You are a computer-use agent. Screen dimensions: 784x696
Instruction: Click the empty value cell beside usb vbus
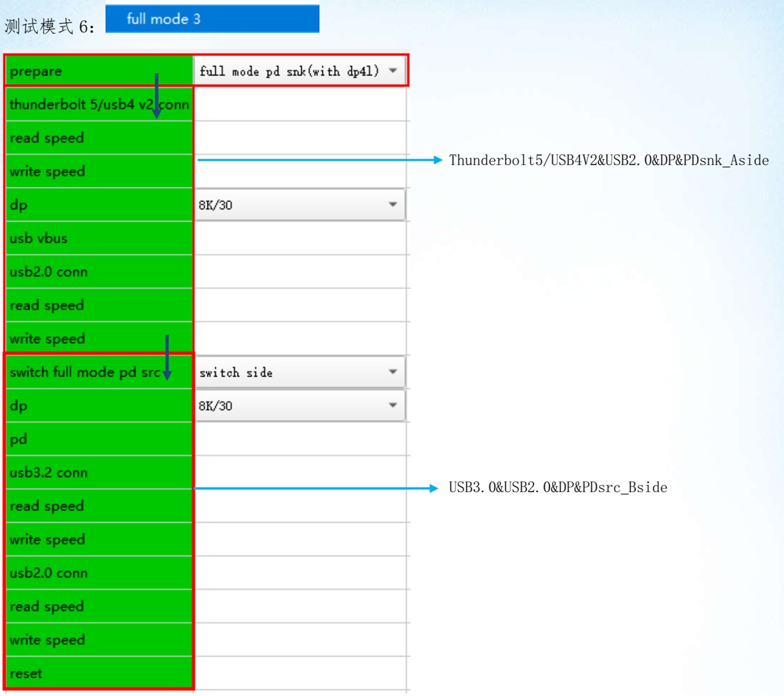click(300, 239)
